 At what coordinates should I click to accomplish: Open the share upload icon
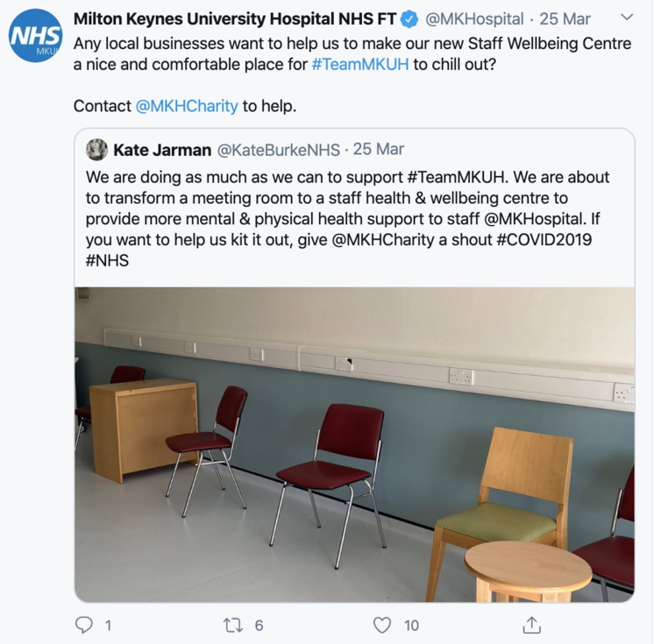[531, 625]
